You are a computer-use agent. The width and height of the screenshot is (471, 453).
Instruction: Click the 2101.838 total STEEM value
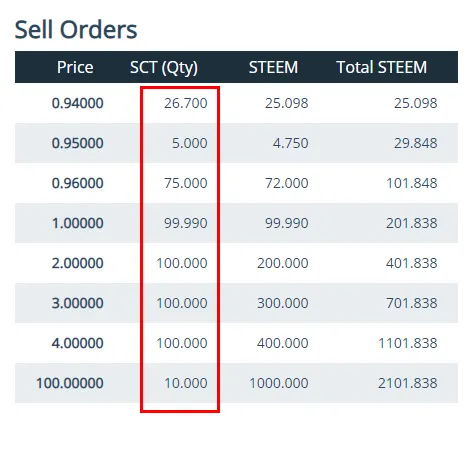408,383
